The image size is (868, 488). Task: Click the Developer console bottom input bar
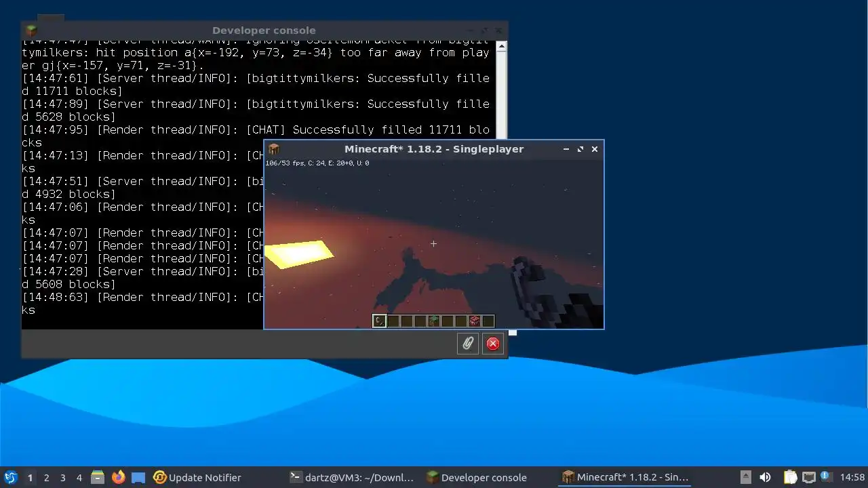point(237,344)
